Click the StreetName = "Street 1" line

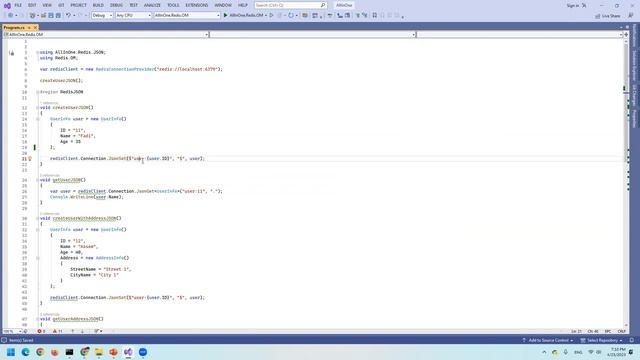[100, 269]
